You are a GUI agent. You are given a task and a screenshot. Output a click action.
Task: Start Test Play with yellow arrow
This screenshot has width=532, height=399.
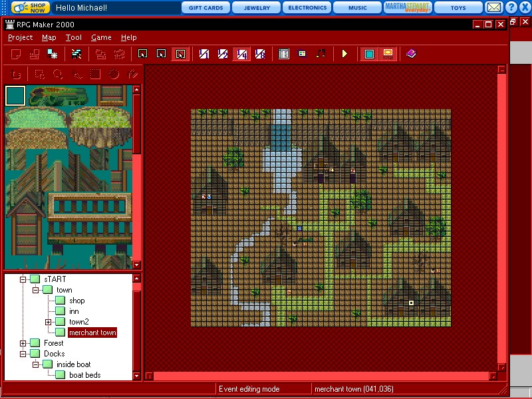(344, 54)
